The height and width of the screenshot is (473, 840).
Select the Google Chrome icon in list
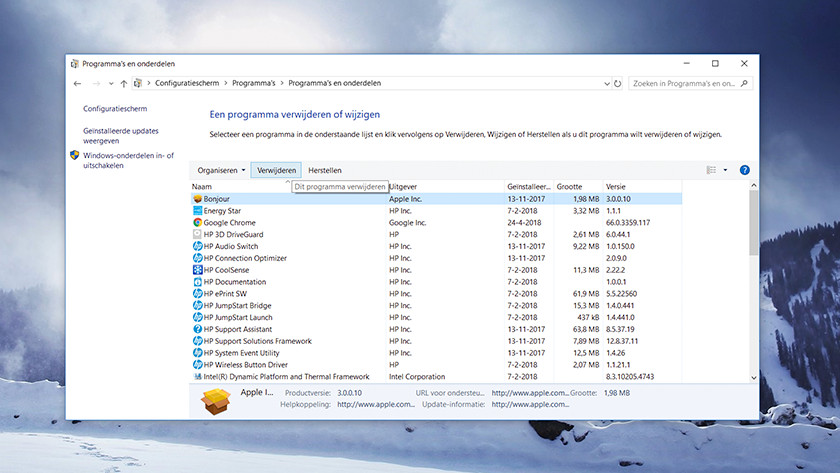pyautogui.click(x=197, y=223)
